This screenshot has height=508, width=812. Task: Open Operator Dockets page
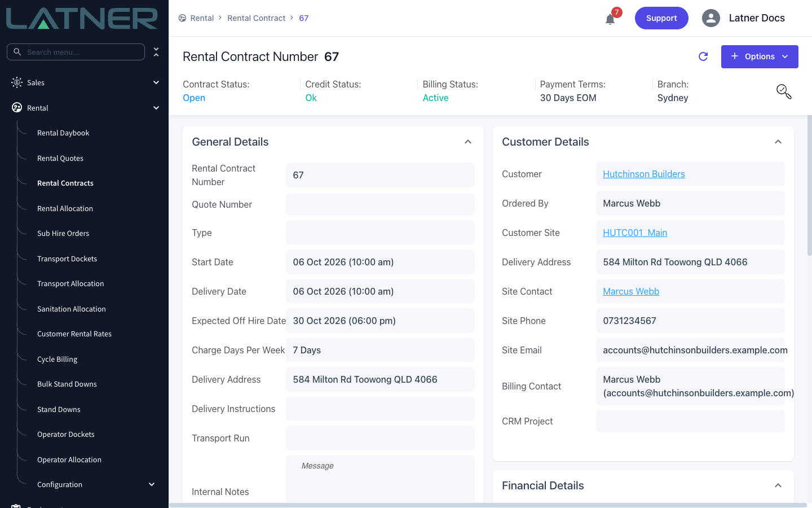click(x=66, y=435)
